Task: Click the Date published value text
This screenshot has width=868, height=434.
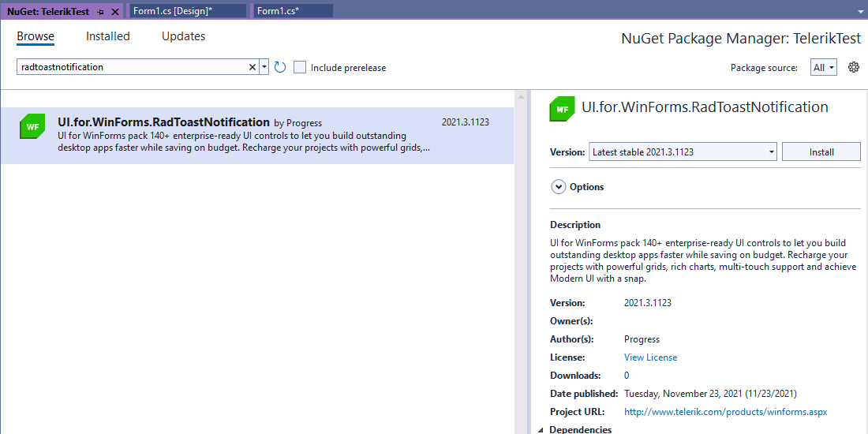Action: pyautogui.click(x=710, y=394)
